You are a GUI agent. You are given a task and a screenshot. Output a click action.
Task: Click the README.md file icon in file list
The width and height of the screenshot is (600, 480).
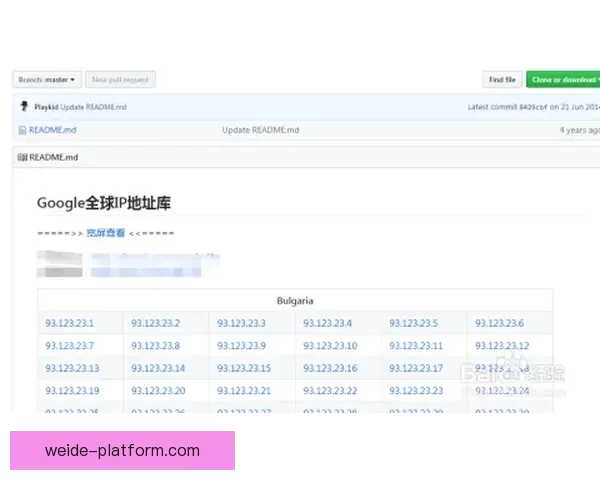tap(22, 131)
